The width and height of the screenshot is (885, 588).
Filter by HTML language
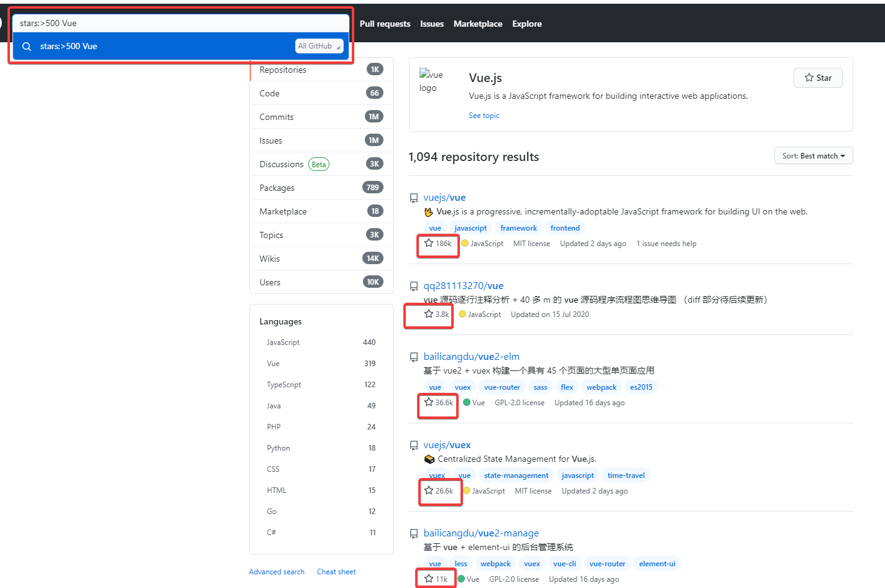(x=321, y=490)
